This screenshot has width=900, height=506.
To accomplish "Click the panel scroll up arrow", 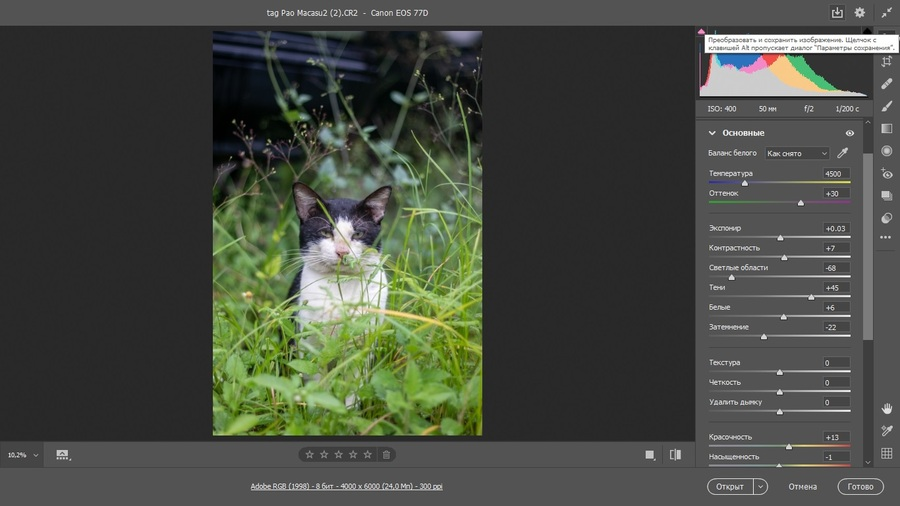I will tap(868, 122).
